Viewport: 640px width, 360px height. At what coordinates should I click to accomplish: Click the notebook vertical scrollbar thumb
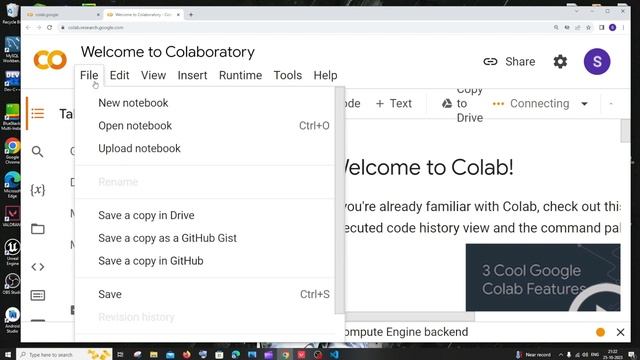tap(624, 131)
